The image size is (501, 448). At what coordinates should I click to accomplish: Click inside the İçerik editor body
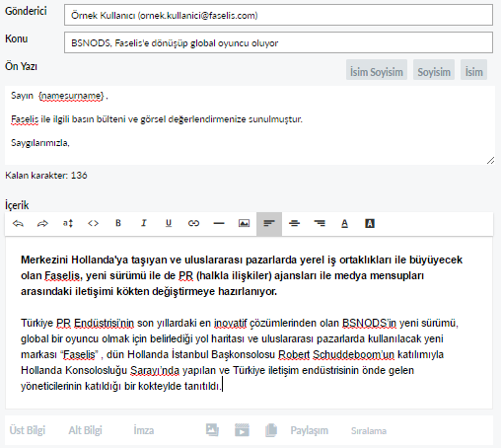[249, 323]
